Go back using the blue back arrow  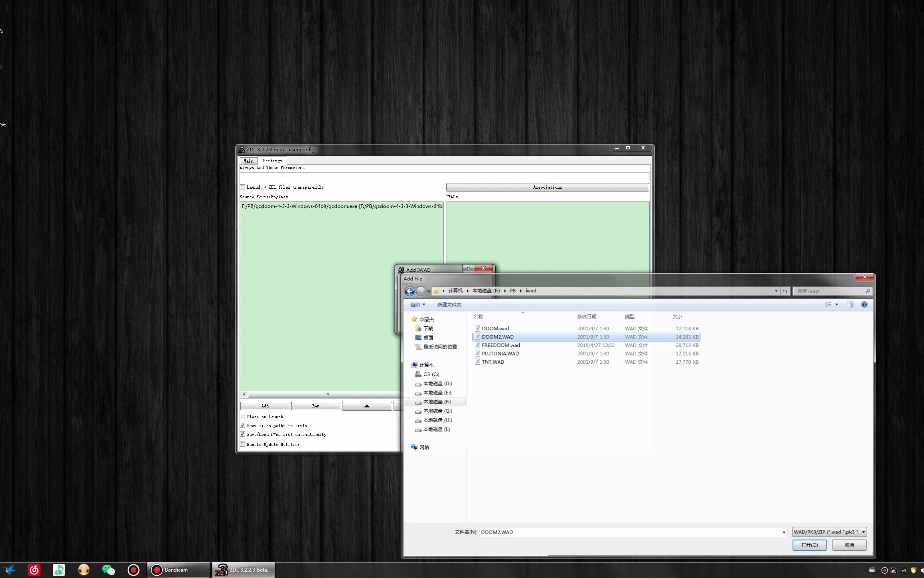[x=409, y=291]
